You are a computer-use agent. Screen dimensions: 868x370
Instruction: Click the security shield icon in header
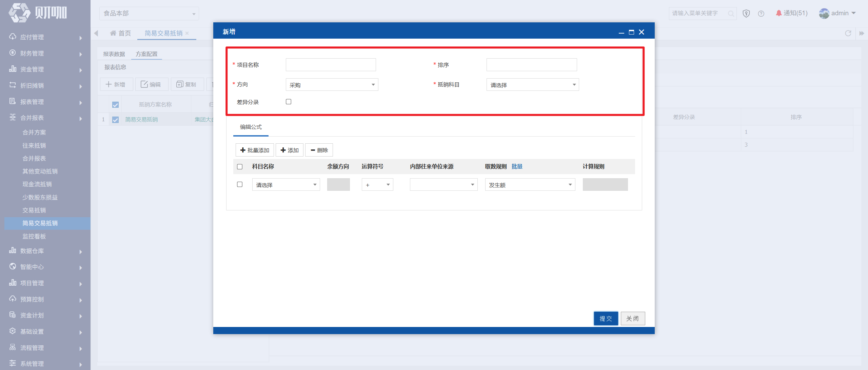[x=746, y=14]
